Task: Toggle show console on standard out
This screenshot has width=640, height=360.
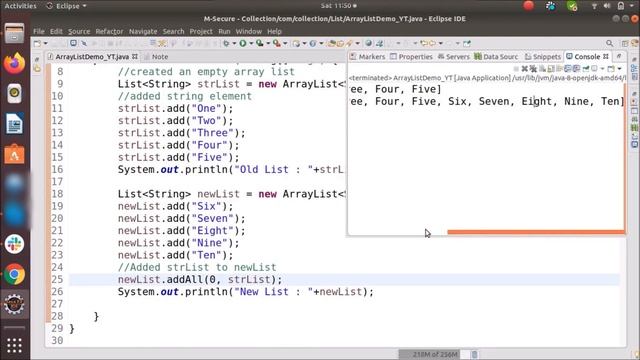Action: click(x=568, y=69)
